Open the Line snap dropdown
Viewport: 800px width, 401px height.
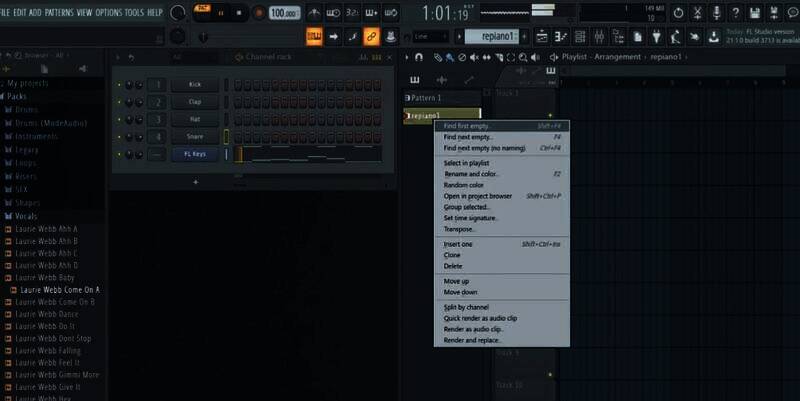[x=428, y=36]
